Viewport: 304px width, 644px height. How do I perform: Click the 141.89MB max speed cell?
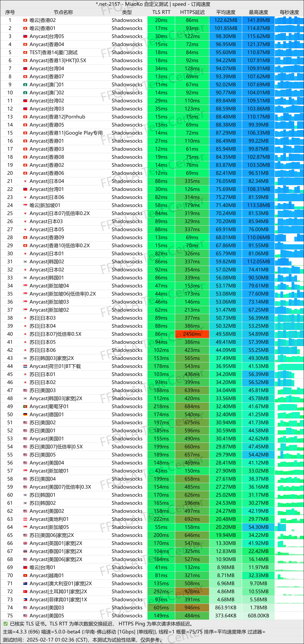(x=259, y=20)
